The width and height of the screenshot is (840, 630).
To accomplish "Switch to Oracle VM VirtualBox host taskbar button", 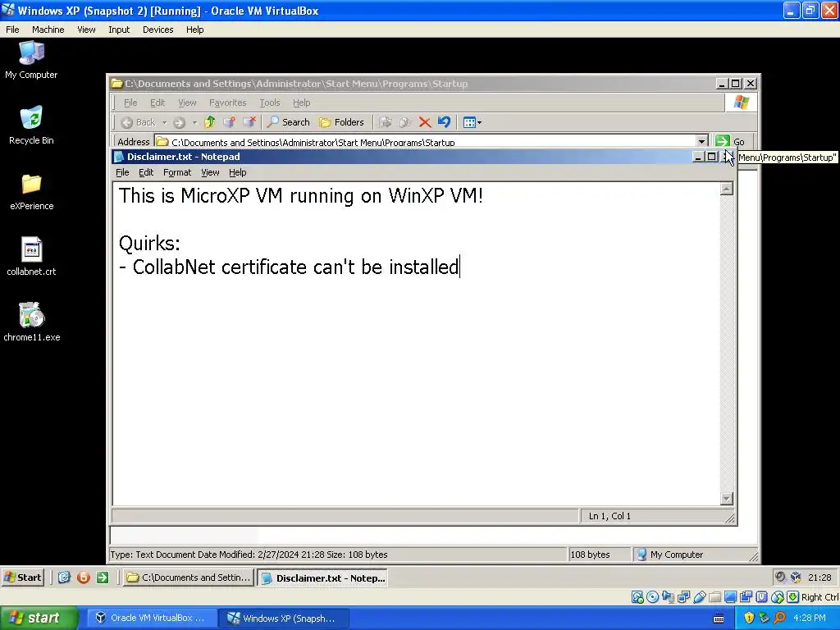I will pyautogui.click(x=152, y=619).
